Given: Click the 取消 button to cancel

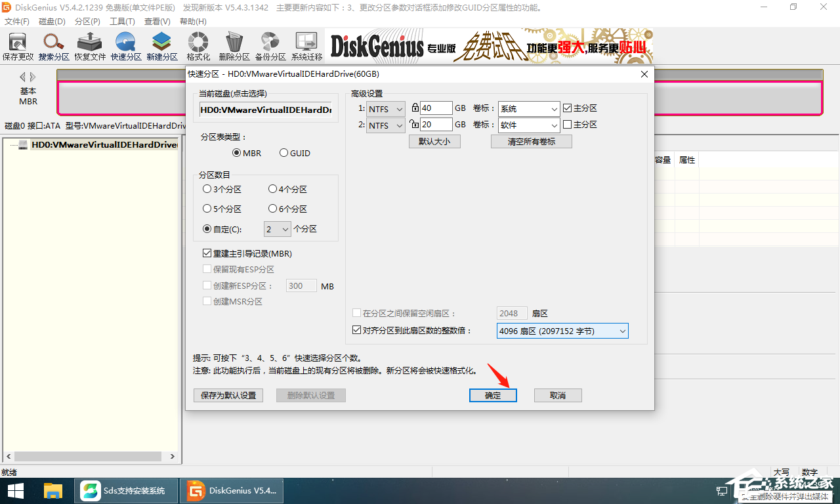Looking at the screenshot, I should pyautogui.click(x=558, y=396).
